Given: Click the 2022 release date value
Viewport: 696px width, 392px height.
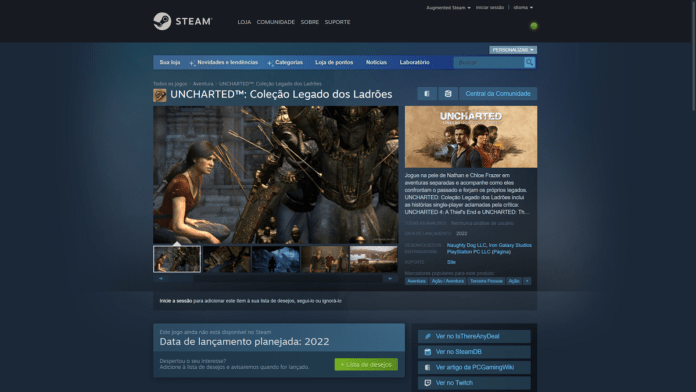Looking at the screenshot, I should (x=461, y=234).
